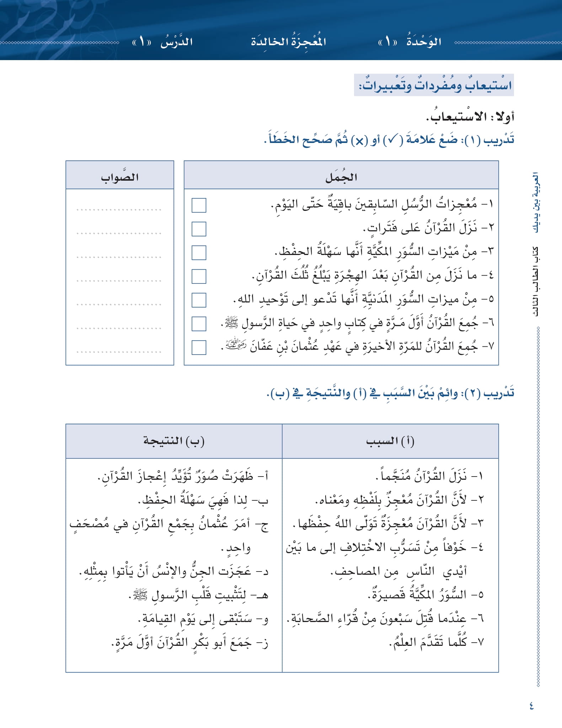Click the (أ) السبب table header
This screenshot has width=562, height=728.
pyautogui.click(x=390, y=441)
